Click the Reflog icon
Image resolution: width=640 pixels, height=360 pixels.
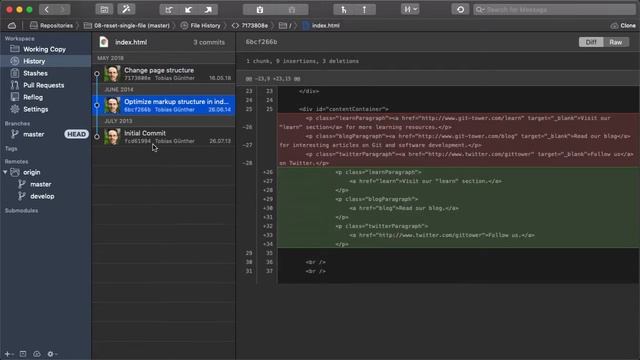(15, 97)
